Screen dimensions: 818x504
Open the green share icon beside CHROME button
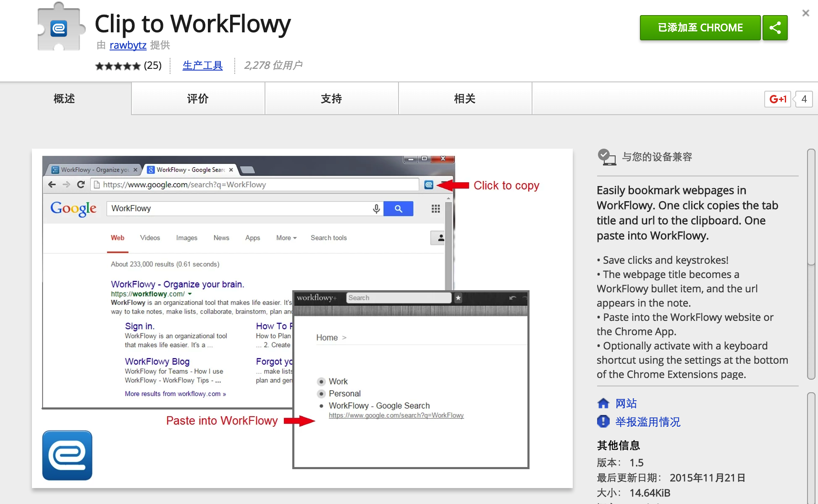(x=775, y=27)
